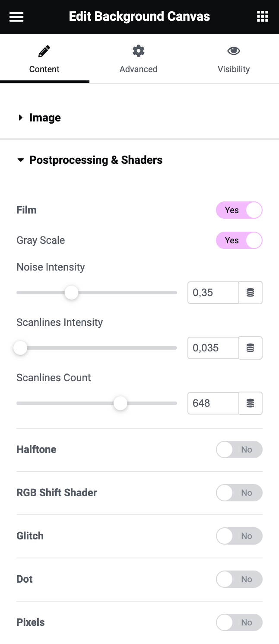
Task: Click the Noise Intensity slider handle
Action: (71, 293)
